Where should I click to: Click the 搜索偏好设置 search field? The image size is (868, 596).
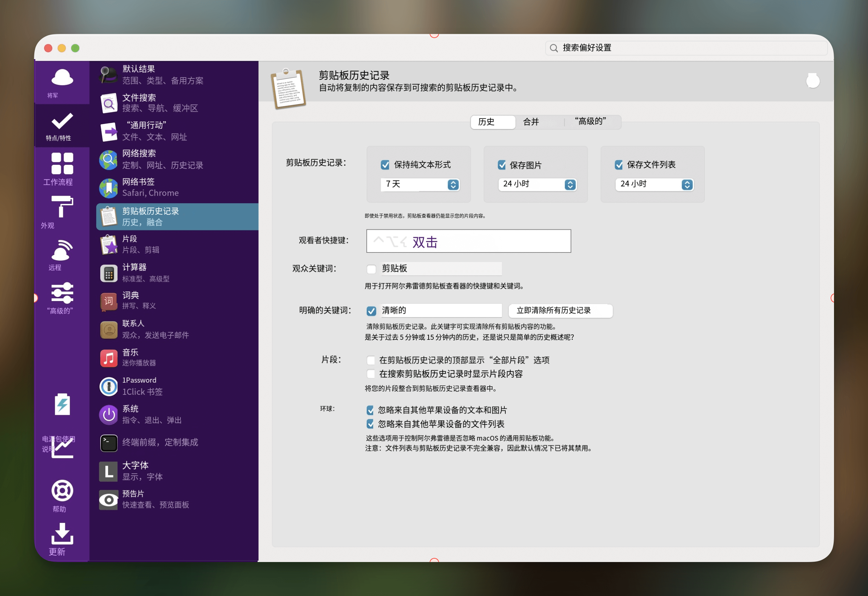click(687, 48)
